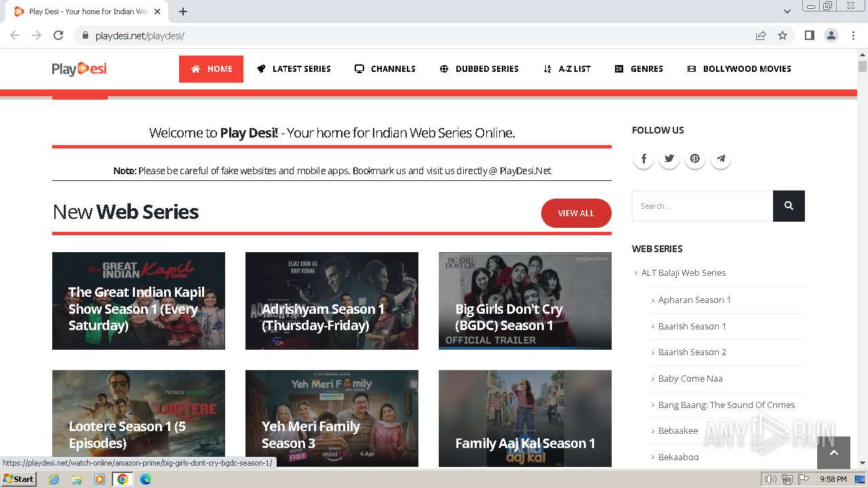Switch to Chrome in the taskbar
This screenshot has height=488, width=868.
click(x=123, y=479)
